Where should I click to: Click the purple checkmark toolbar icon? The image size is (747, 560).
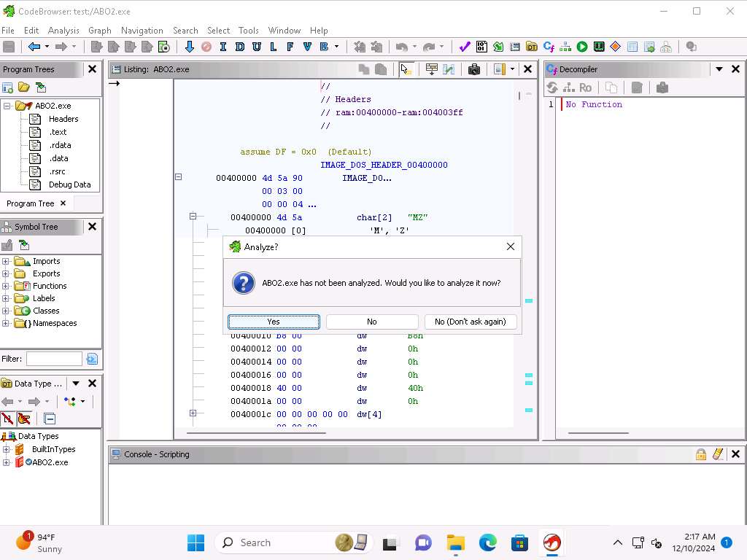tap(465, 47)
